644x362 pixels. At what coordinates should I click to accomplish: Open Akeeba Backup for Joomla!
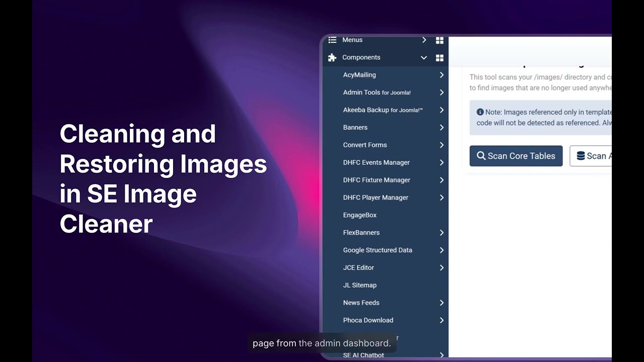tap(383, 110)
